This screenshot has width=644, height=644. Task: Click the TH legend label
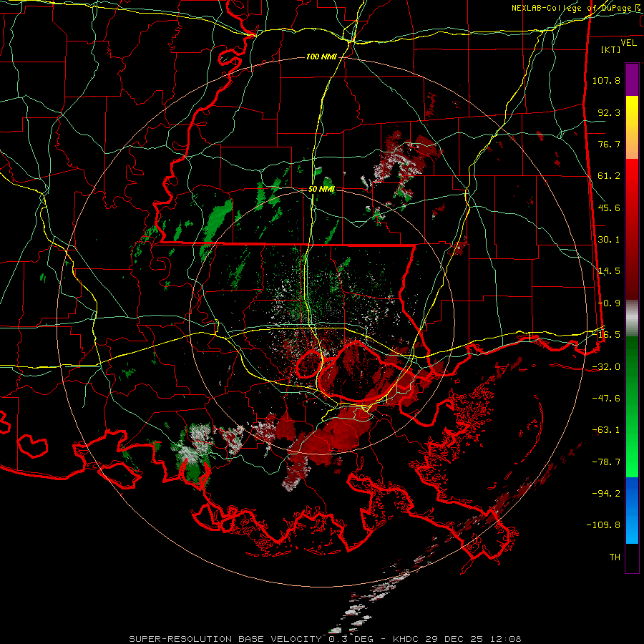[x=615, y=557]
